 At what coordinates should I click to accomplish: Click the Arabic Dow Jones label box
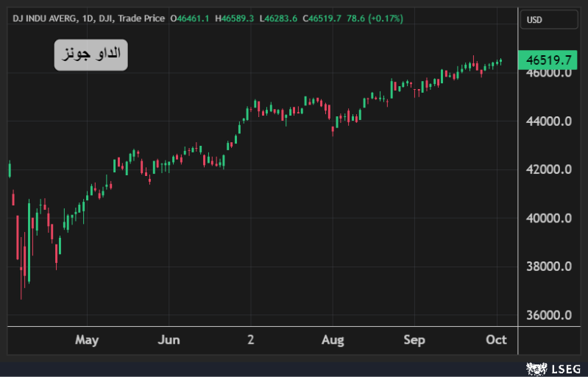point(91,55)
